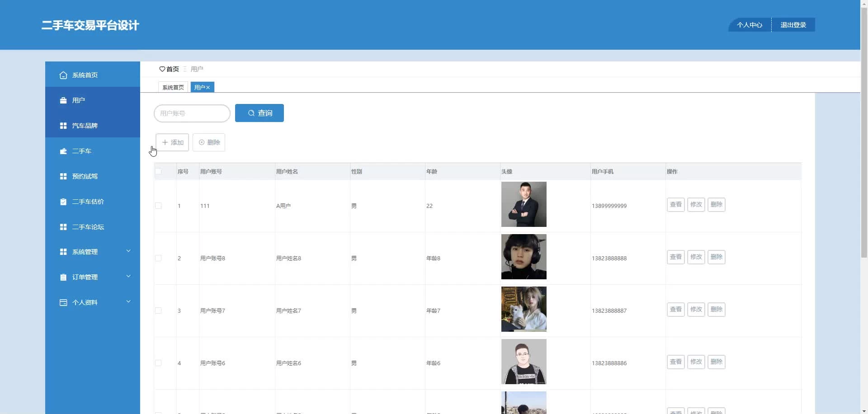Screen dimensions: 868x414
Task: Expand the 个人资料 submenu arrow
Action: click(128, 301)
